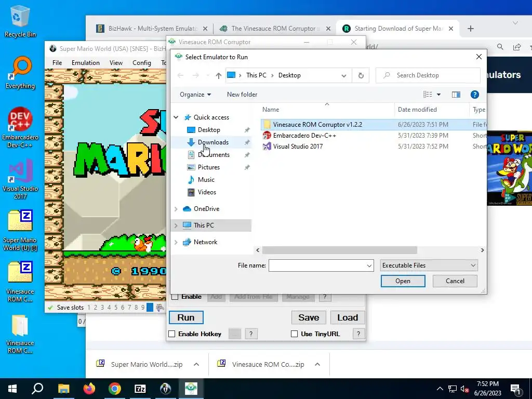
Task: Switch to Vinesauce ROM Corruptor taskbar icon
Action: [x=191, y=389]
